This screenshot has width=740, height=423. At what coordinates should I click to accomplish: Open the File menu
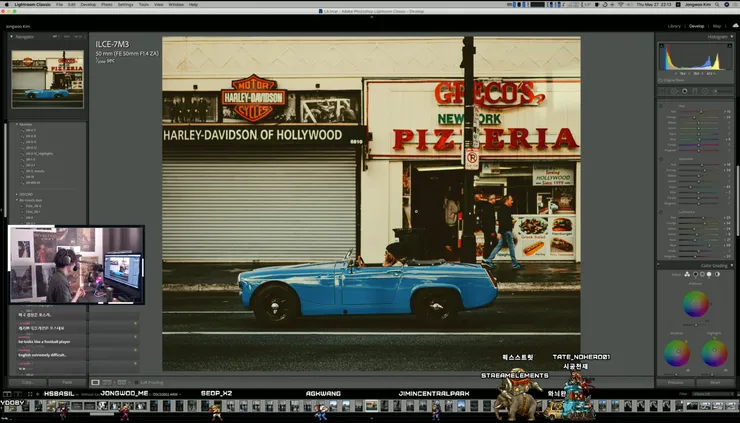[59, 4]
